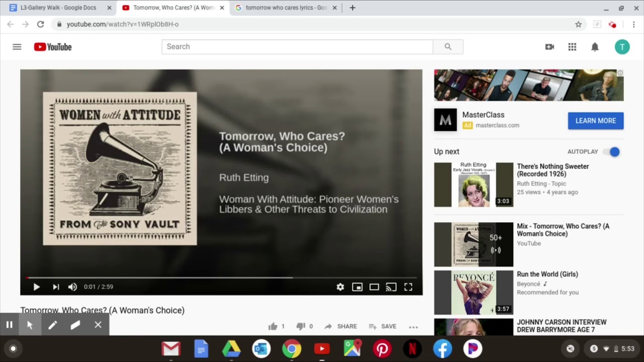Open Netflix from the shelf

pyautogui.click(x=412, y=348)
